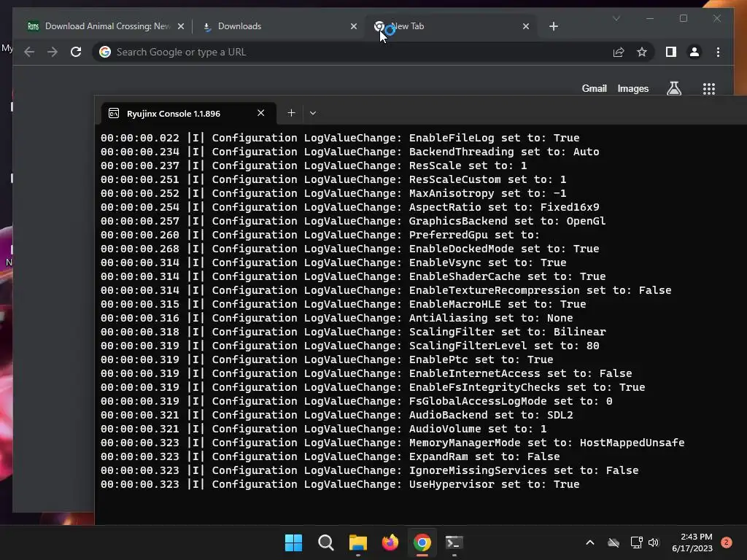Expand the terminal profiles dropdown
Screen dimensions: 747x560
[x=312, y=113]
